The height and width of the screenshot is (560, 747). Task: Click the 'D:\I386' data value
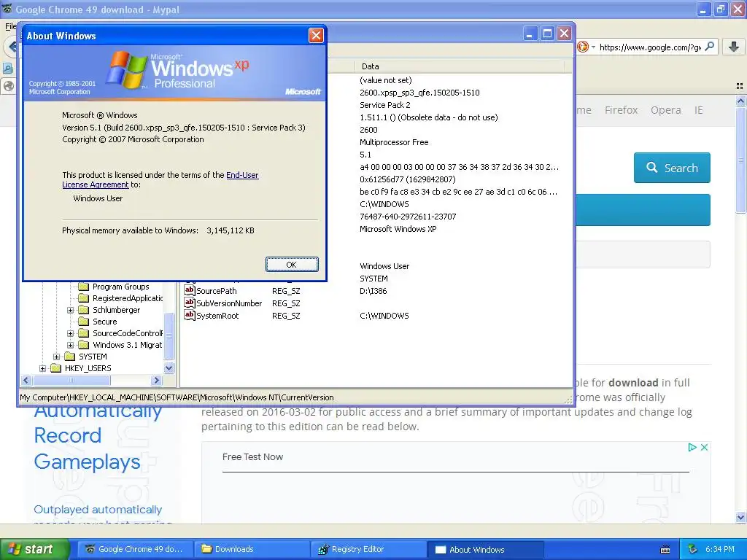373,291
